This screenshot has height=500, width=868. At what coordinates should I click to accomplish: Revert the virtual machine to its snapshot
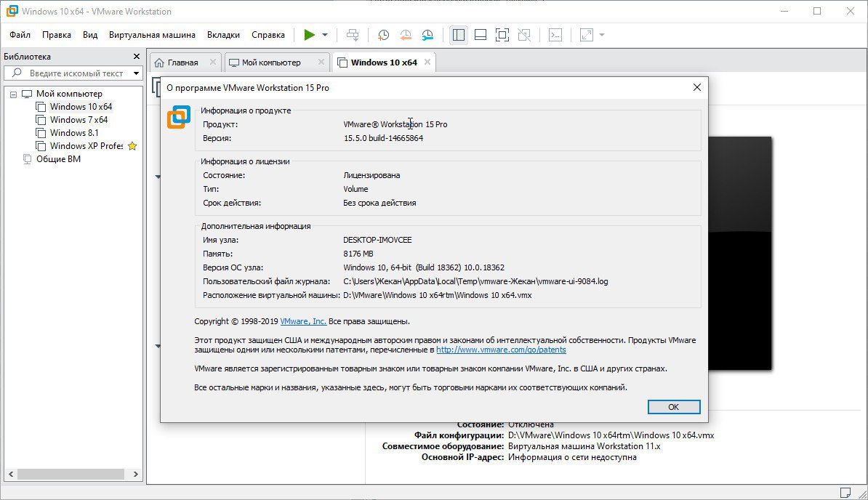click(x=405, y=35)
